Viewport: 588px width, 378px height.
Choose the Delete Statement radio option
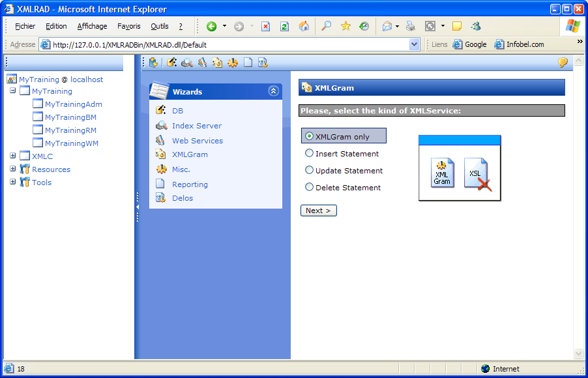(x=310, y=188)
